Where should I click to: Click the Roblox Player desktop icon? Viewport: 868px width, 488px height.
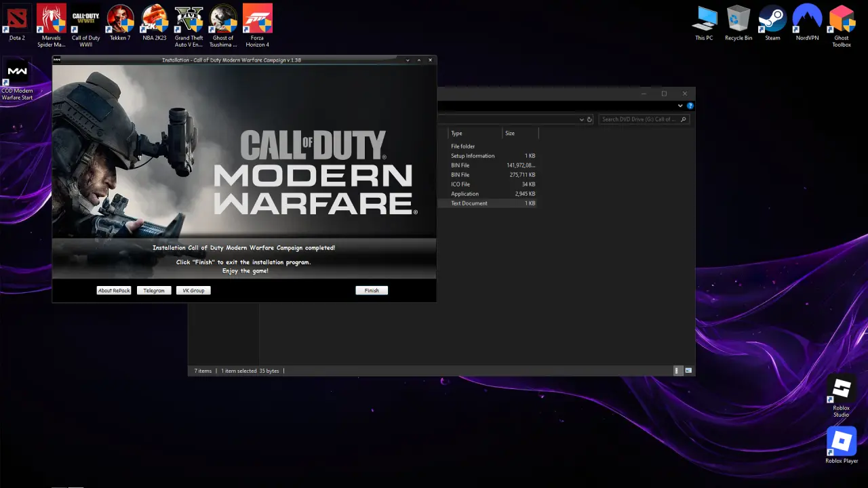[x=842, y=446]
